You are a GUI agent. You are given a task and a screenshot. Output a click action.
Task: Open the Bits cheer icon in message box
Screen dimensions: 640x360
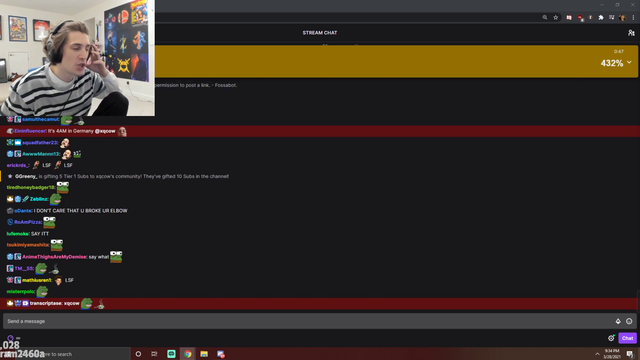click(x=618, y=321)
